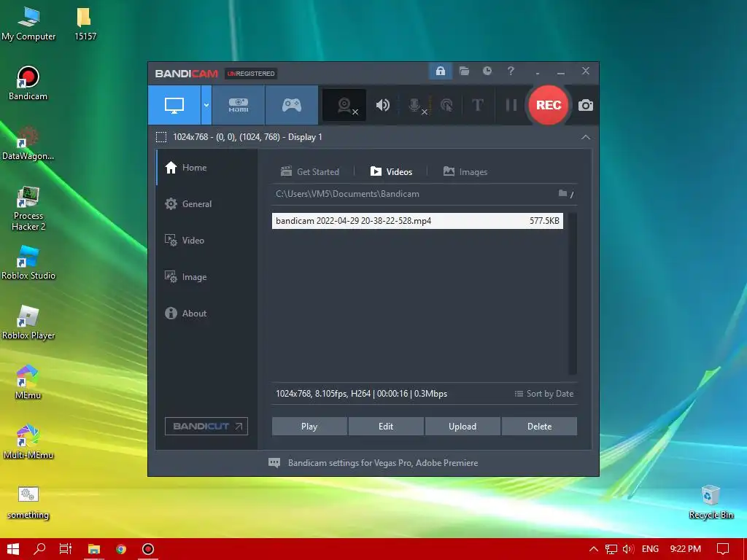747x560 pixels.
Task: Click system tray volume icon
Action: [628, 549]
